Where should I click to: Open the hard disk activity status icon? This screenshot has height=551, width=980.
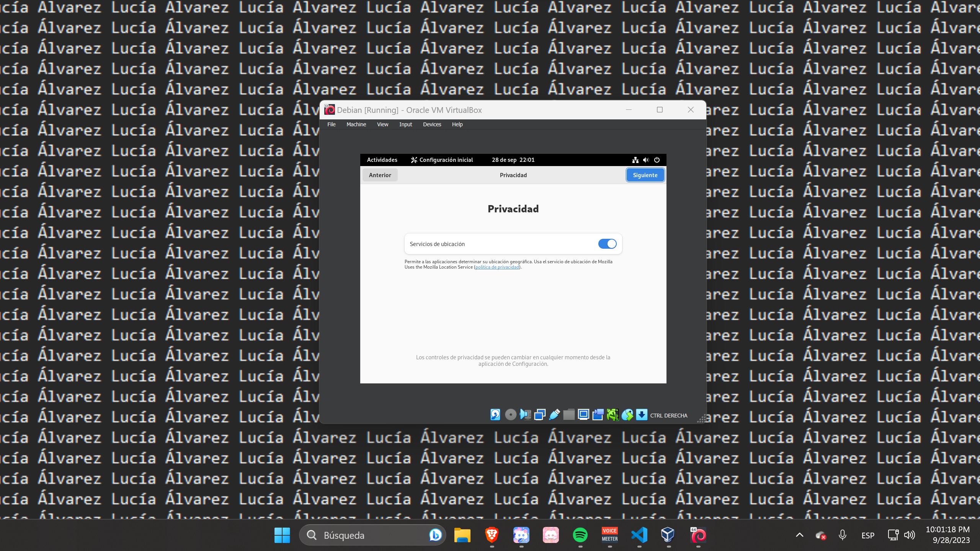495,415
